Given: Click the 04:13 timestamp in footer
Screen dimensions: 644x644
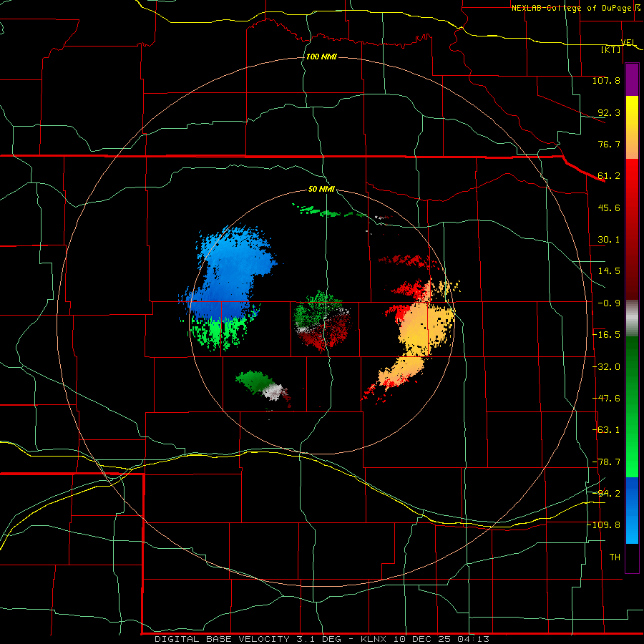Looking at the screenshot, I should (474, 639).
